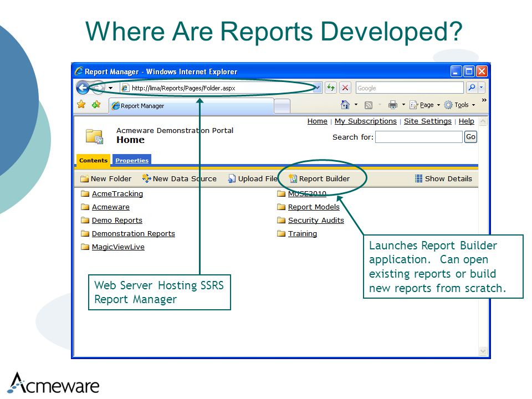Click the Demo Reports folder icon
Viewport: 532px width, 399px height.
tap(85, 220)
